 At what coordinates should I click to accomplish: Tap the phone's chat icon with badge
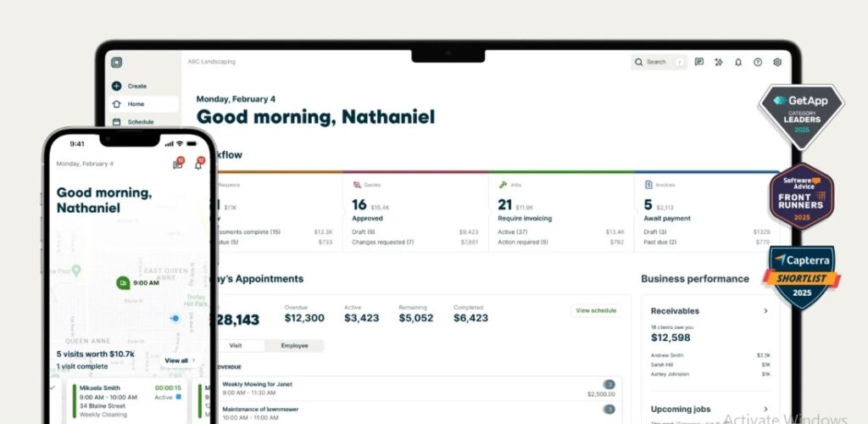point(178,165)
